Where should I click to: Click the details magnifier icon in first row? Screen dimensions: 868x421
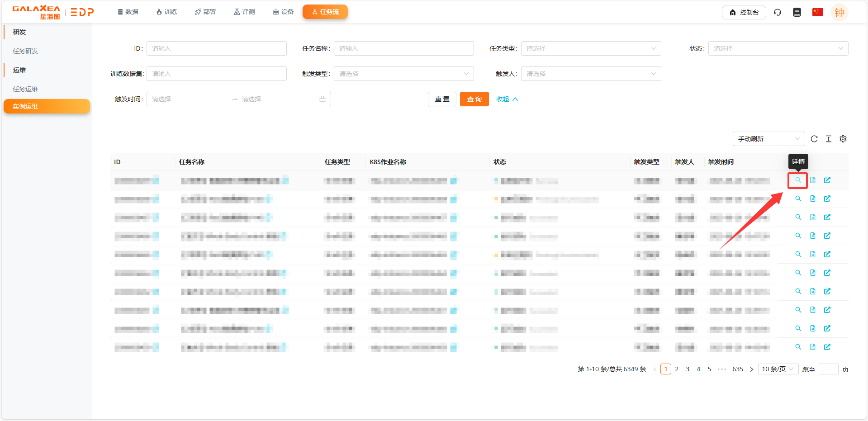click(x=798, y=180)
